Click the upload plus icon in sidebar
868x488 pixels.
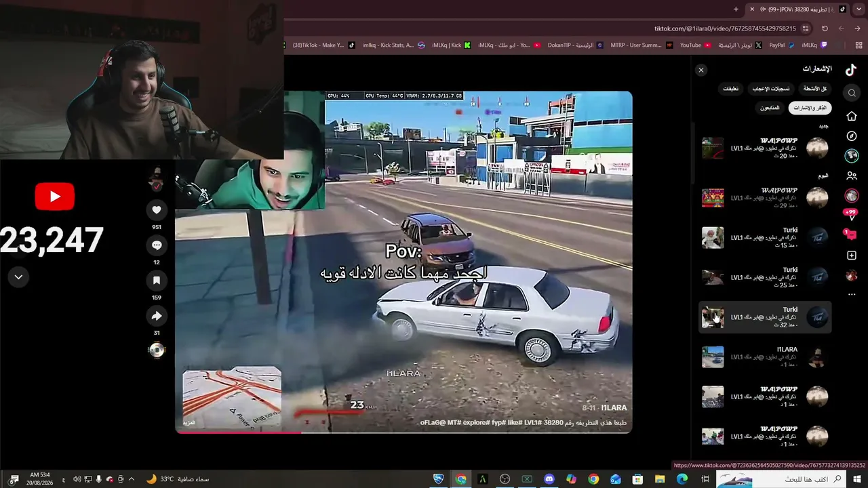852,256
